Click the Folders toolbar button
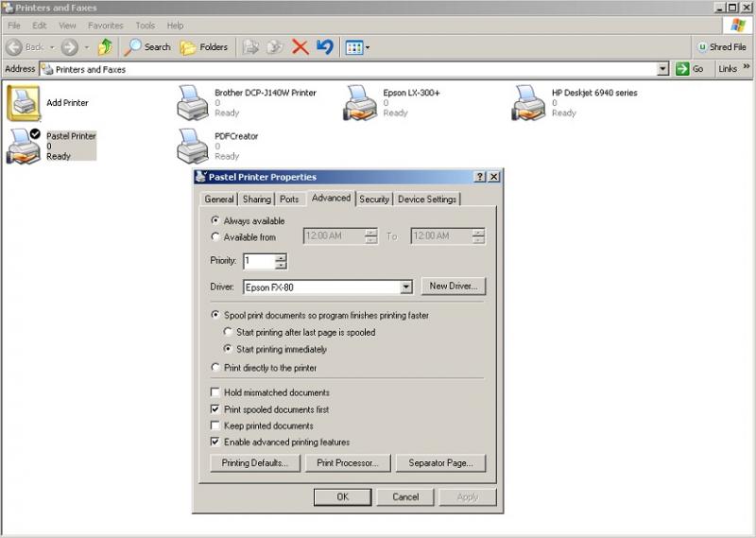The height and width of the screenshot is (538, 756). (x=204, y=46)
